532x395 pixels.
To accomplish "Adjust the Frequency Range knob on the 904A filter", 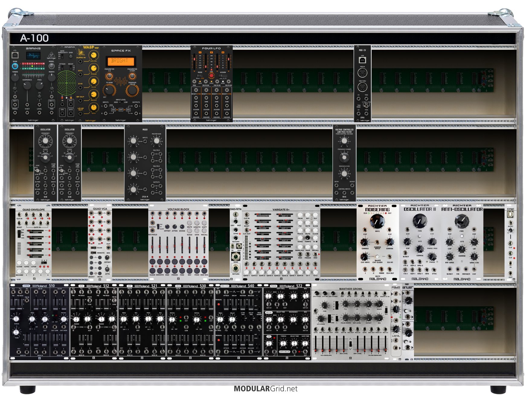I will tap(344, 157).
